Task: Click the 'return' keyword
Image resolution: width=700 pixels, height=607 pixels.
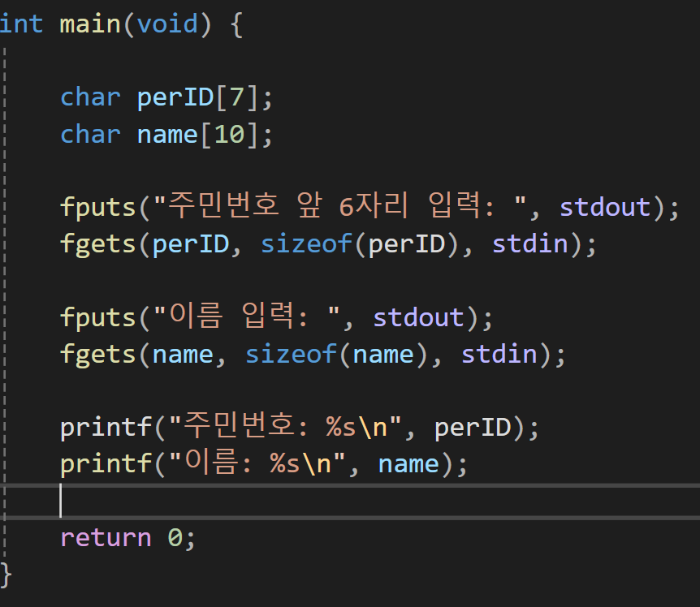Action: pyautogui.click(x=106, y=538)
